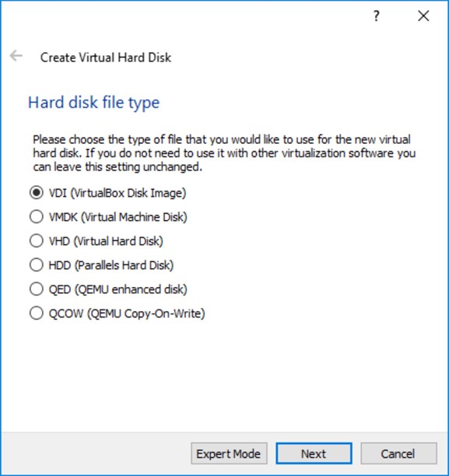The width and height of the screenshot is (449, 476).
Task: Choose the QCOW radio button circle
Action: 36,313
